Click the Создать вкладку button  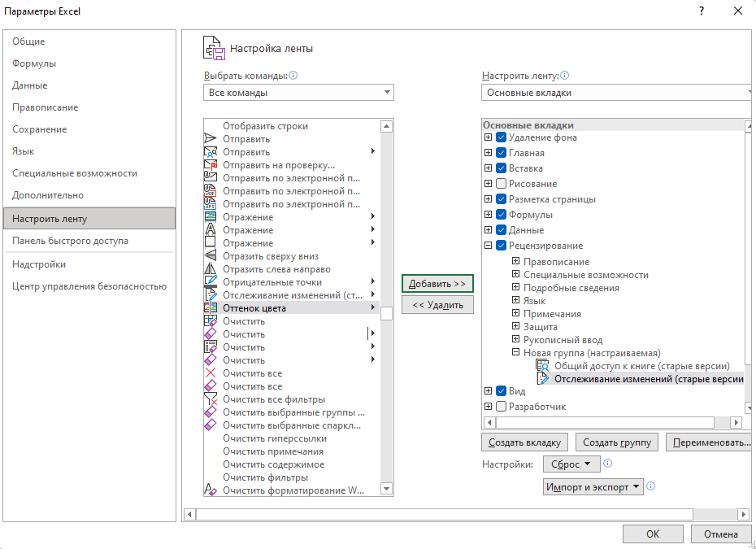click(x=524, y=442)
